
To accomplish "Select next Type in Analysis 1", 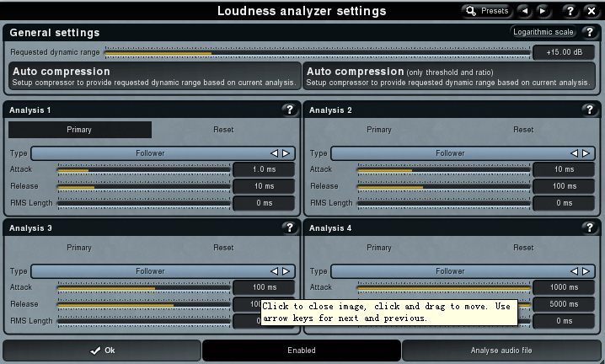I will point(286,153).
